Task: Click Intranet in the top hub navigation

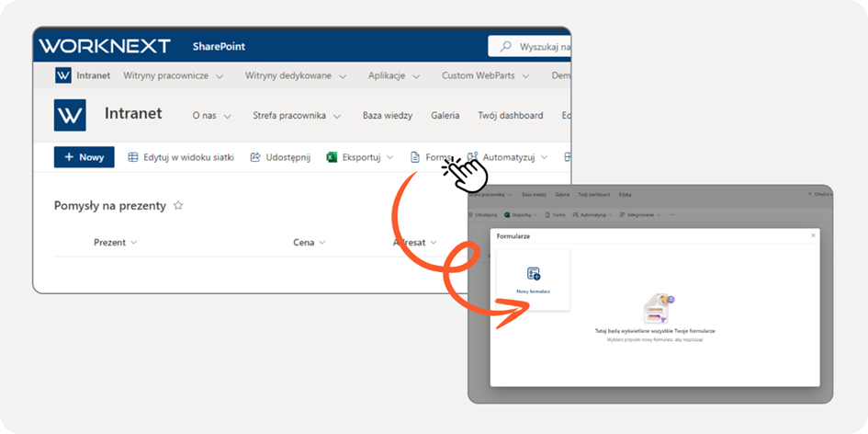Action: click(x=93, y=75)
